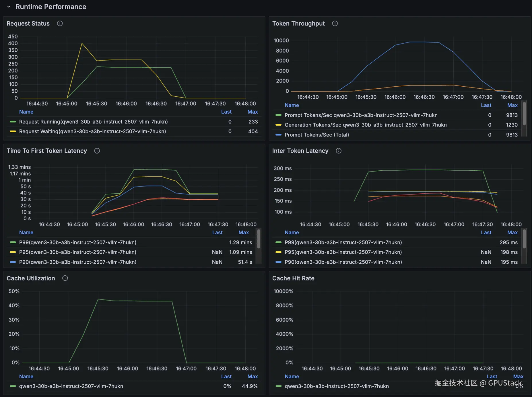
Task: Open the Cache Hit Rate panel title menu
Action: tap(293, 278)
